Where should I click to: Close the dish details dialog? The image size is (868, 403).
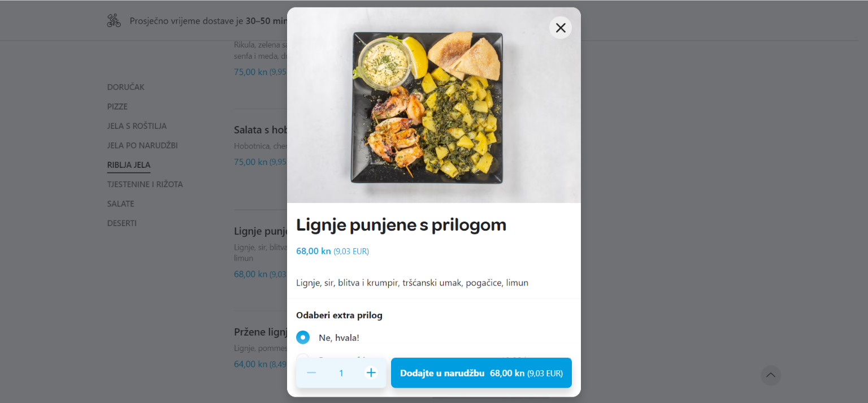pos(560,28)
